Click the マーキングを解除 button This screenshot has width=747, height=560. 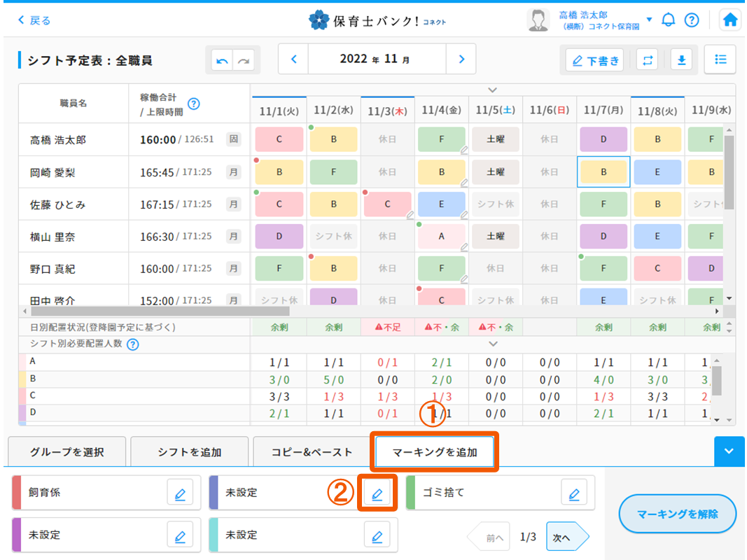point(678,514)
